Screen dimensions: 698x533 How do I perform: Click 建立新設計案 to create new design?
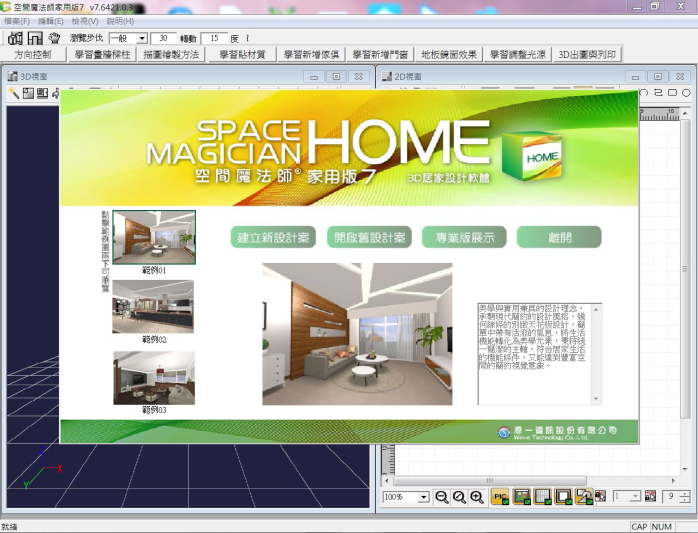[x=273, y=237]
